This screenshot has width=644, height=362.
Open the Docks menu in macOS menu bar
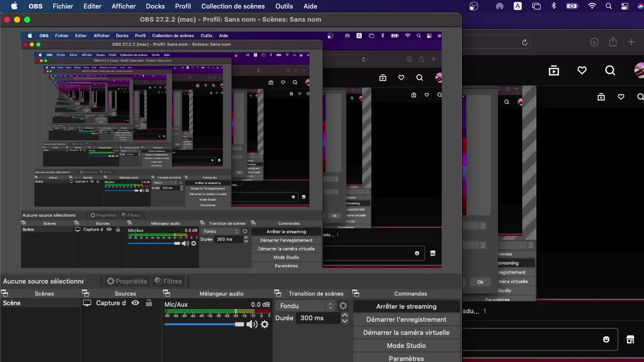point(155,6)
